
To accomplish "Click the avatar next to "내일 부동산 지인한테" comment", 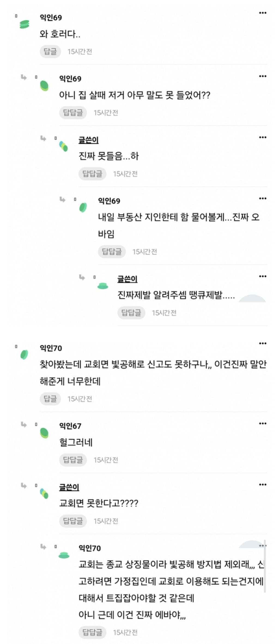I will (x=83, y=207).
